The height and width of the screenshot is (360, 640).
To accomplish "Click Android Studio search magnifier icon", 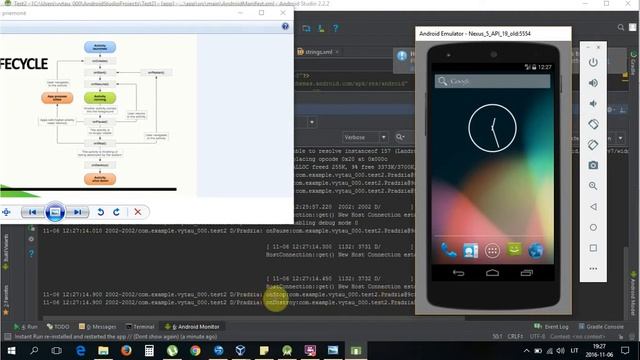I will 621,27.
